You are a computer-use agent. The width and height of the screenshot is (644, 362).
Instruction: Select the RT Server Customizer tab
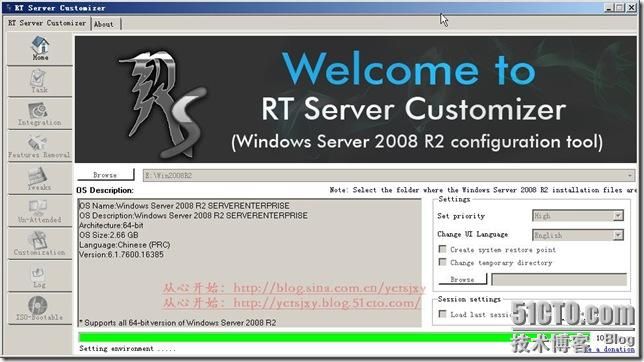point(47,23)
